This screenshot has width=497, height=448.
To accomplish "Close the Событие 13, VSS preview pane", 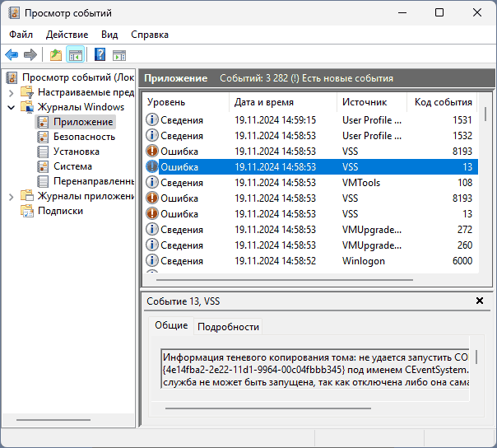I will [480, 301].
